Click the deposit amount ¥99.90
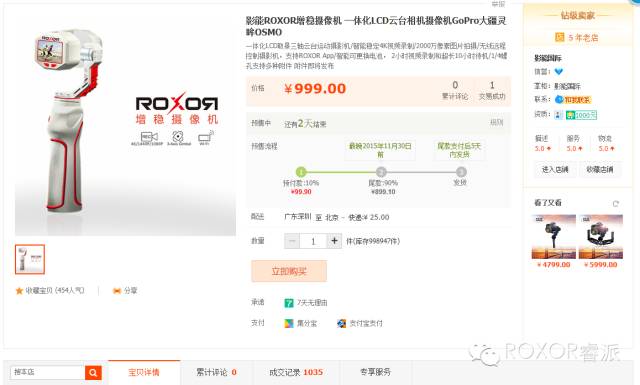Screen dimensions: 640x385 (301, 192)
